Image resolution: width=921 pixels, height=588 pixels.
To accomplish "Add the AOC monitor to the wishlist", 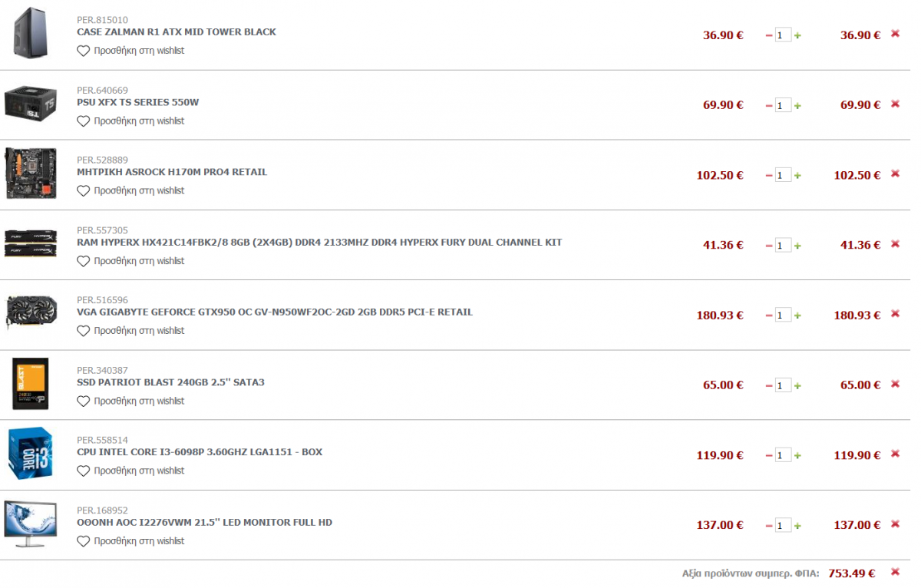I will click(x=131, y=541).
